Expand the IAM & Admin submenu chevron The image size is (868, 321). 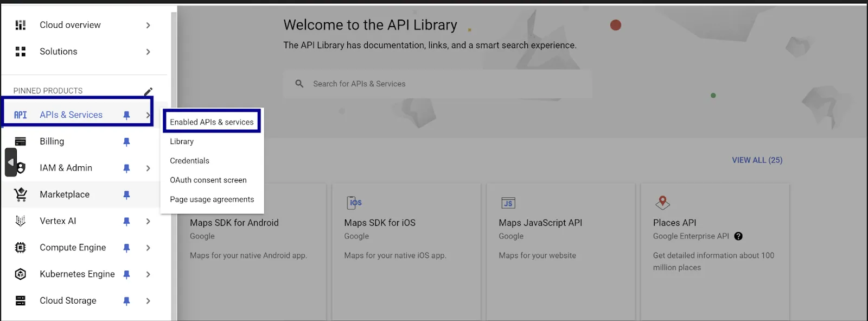148,168
